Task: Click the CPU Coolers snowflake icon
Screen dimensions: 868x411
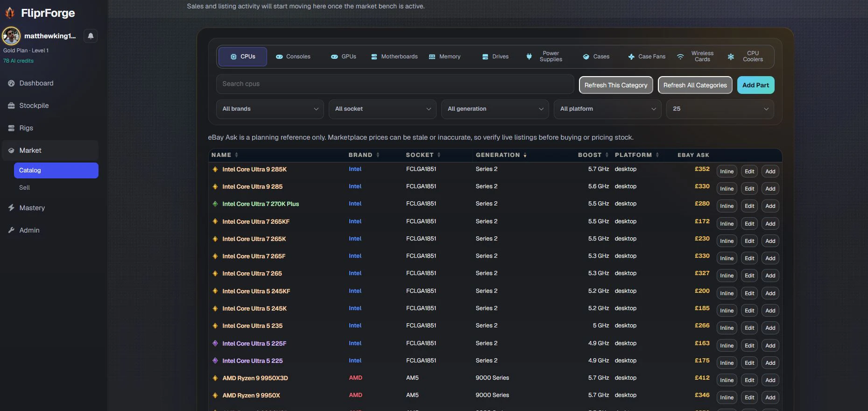Action: click(x=731, y=57)
